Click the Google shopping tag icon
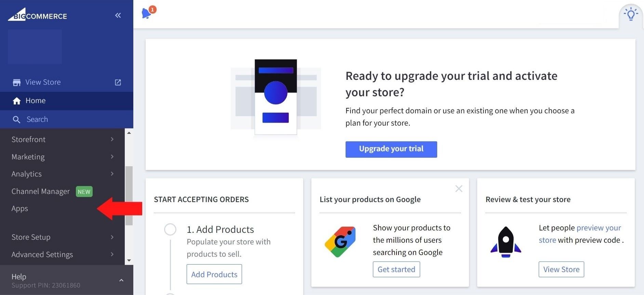Screen dimensions: 644x295 pyautogui.click(x=340, y=242)
